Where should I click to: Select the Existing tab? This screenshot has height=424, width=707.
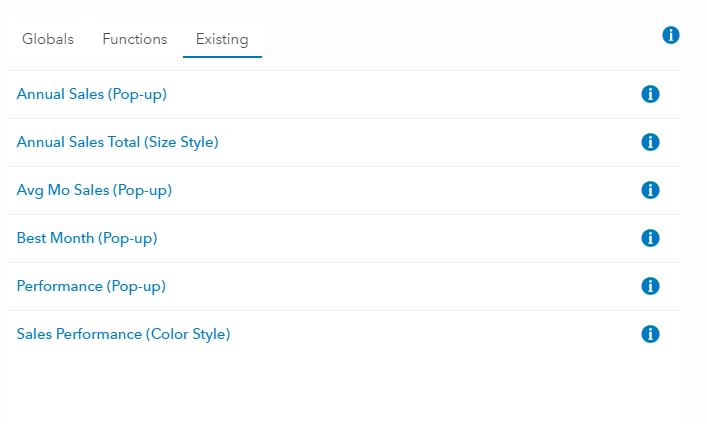click(222, 39)
